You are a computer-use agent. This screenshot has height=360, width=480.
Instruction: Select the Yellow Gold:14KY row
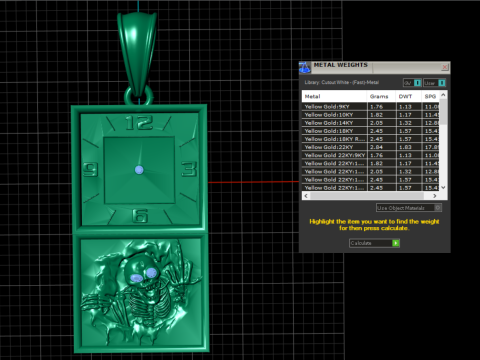coord(371,123)
